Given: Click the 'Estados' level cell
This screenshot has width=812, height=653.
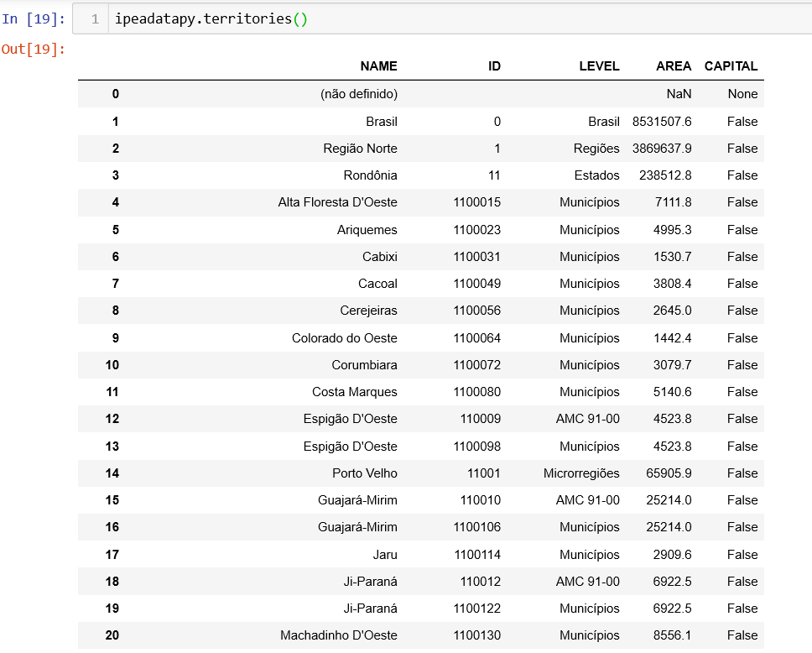Looking at the screenshot, I should [596, 175].
